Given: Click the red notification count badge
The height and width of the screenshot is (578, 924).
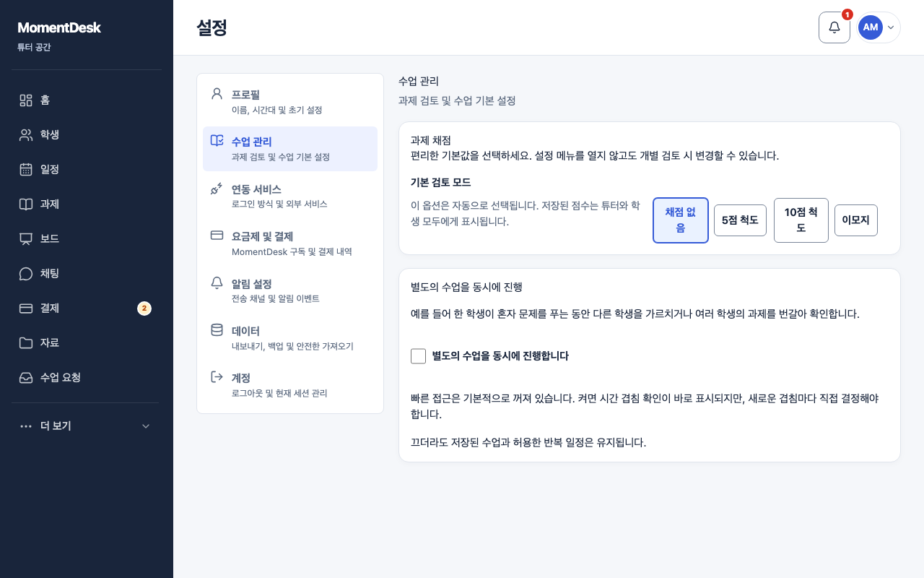Looking at the screenshot, I should point(847,14).
